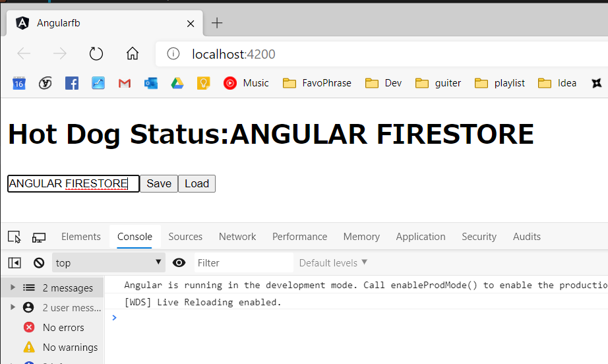608x364 pixels.
Task: Open the top JavaScript context dropdown
Action: tap(109, 263)
